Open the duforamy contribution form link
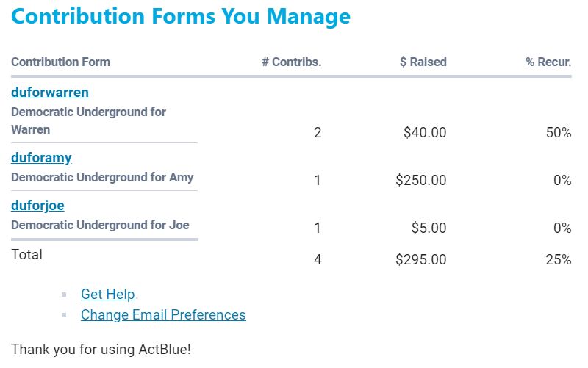The width and height of the screenshot is (588, 368). [x=41, y=157]
